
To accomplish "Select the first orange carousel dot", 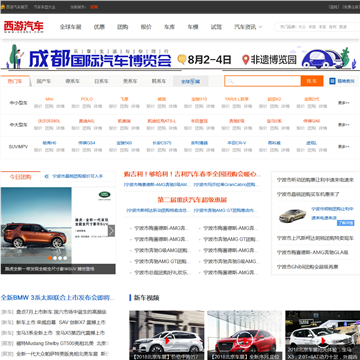I will pos(50,258).
